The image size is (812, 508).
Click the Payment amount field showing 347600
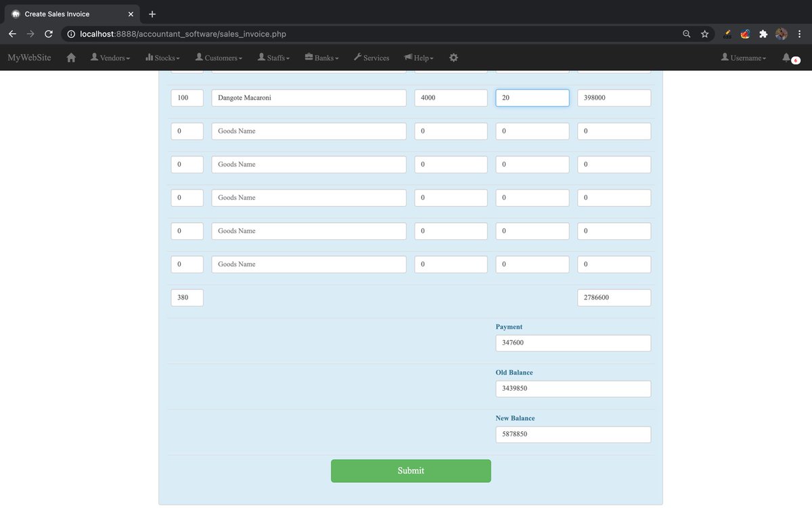[572, 343]
